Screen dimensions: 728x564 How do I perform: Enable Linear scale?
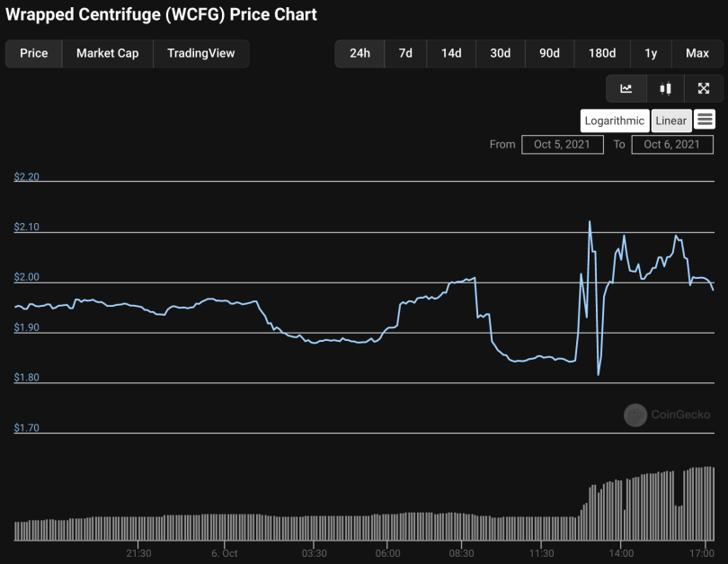[670, 121]
